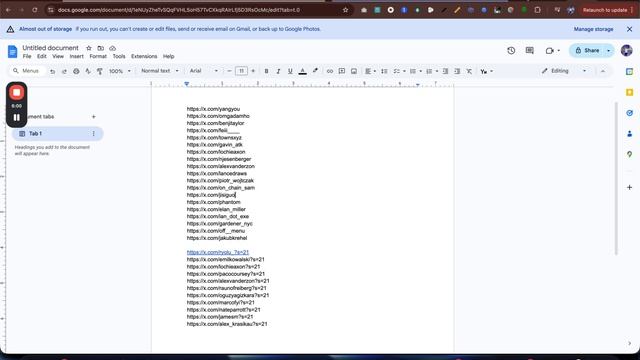Click the Menus search box

[x=28, y=71]
